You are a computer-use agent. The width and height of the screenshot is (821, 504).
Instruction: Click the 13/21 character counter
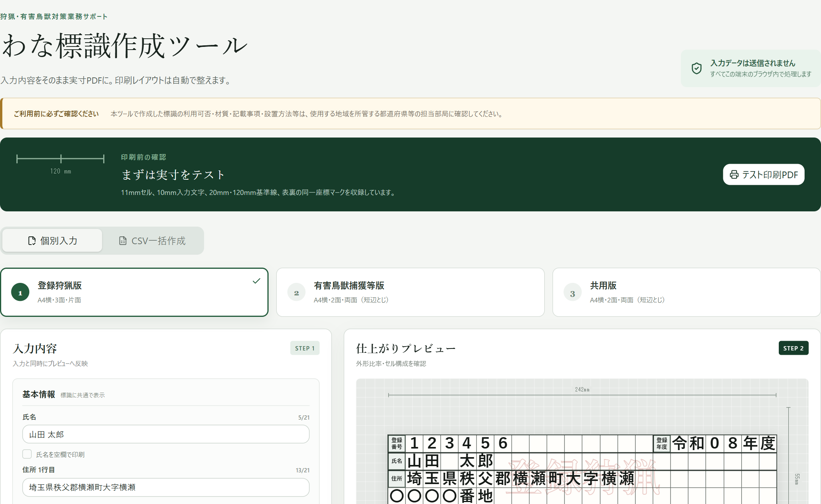tap(303, 470)
